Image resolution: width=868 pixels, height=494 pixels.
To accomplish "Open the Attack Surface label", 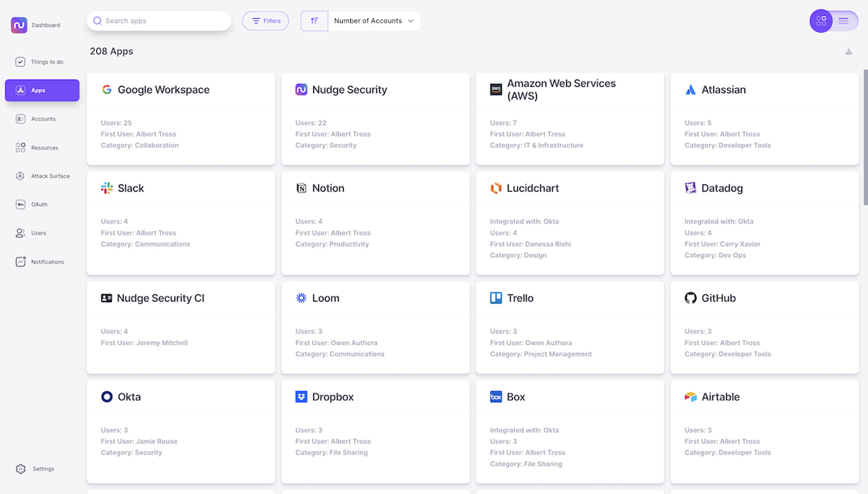I will pos(51,176).
